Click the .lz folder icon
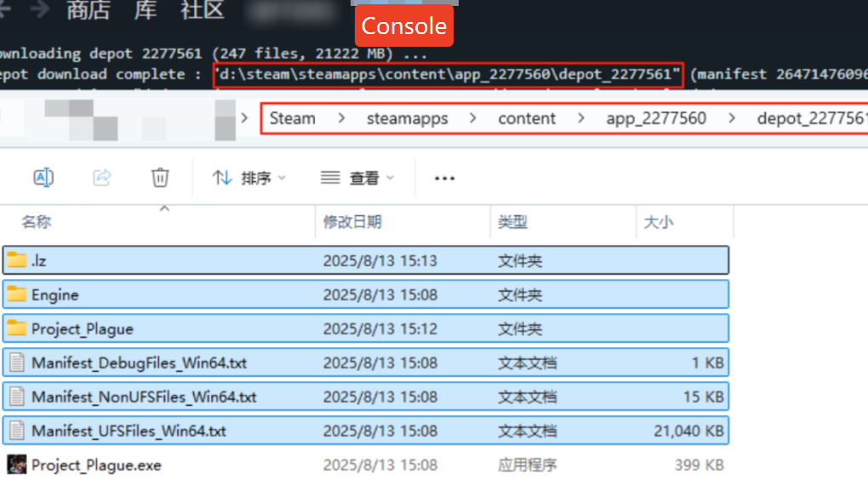 click(17, 260)
